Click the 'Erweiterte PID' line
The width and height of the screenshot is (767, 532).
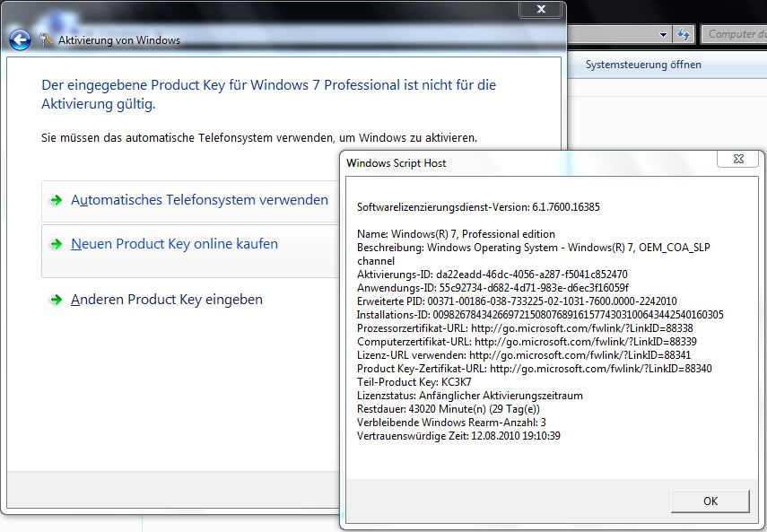517,301
